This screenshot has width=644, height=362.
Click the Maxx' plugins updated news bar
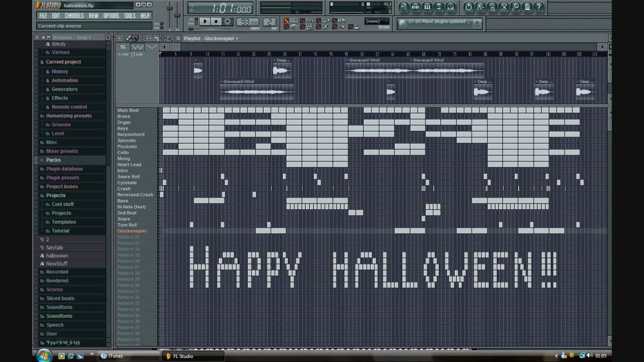click(x=440, y=24)
